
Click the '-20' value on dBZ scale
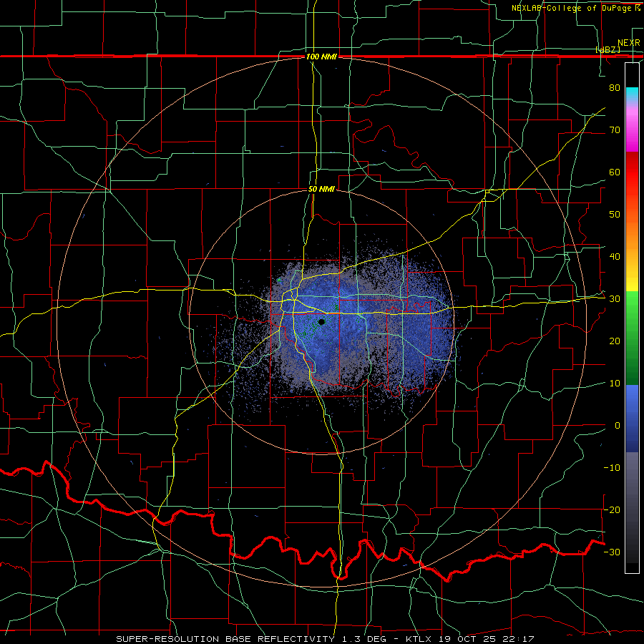click(612, 510)
